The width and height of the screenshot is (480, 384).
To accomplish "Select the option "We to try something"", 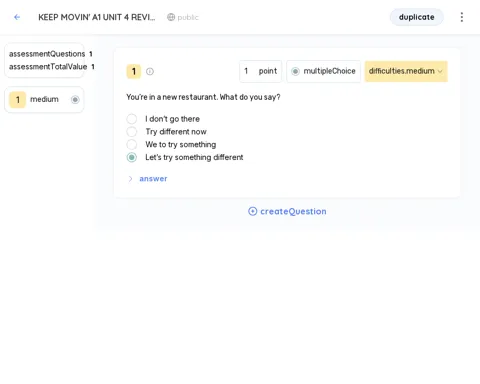I will (132, 144).
